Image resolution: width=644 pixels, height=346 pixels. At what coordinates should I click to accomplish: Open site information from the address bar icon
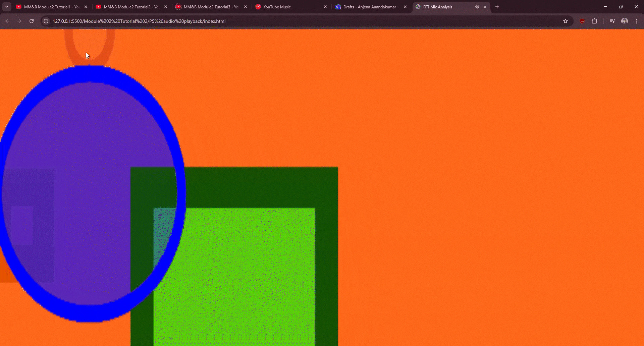[x=45, y=21]
